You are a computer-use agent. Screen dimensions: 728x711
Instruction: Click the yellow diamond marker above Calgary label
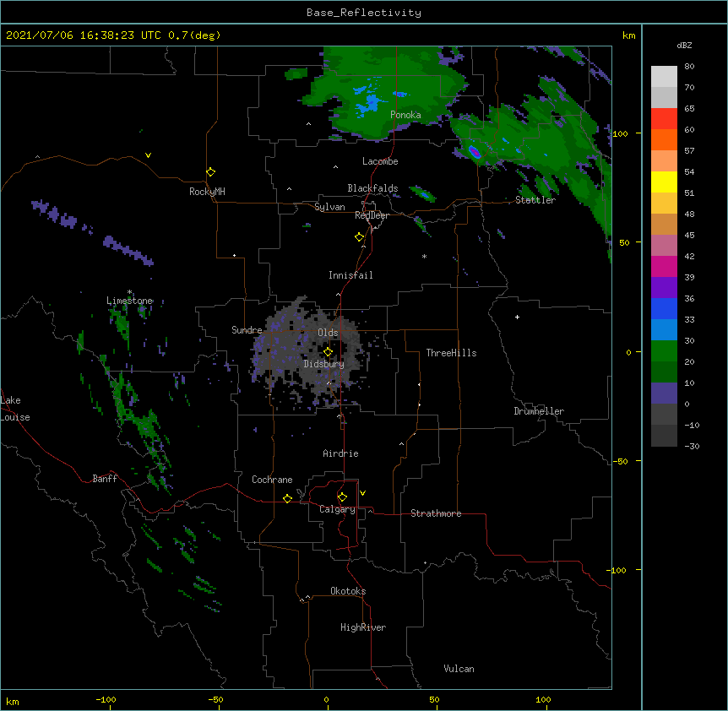pyautogui.click(x=342, y=497)
